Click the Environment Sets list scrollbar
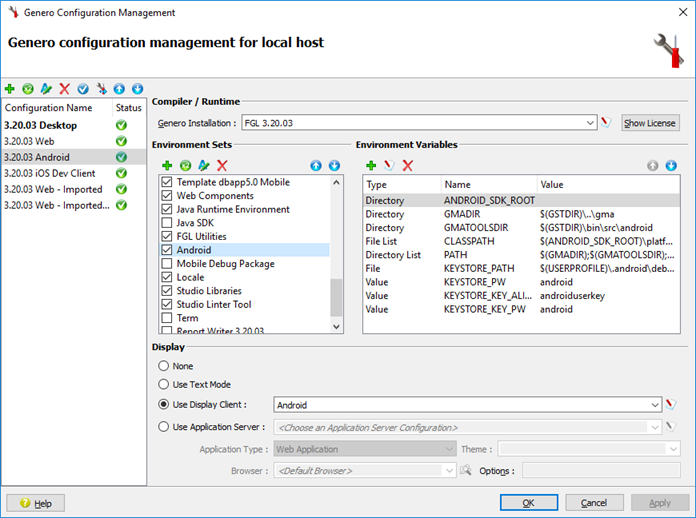Viewport: 696px width, 518px height. point(336,297)
